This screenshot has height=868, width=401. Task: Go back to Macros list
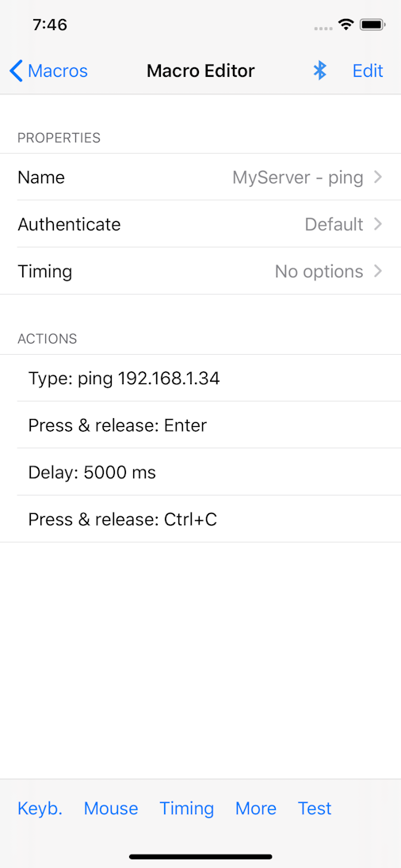click(49, 70)
